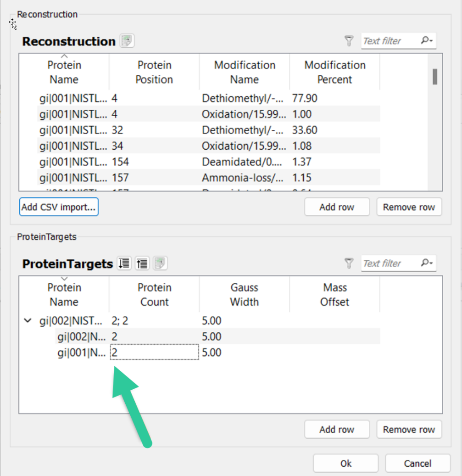Select the Deamidated/0... modification cell at position 154

(x=245, y=162)
